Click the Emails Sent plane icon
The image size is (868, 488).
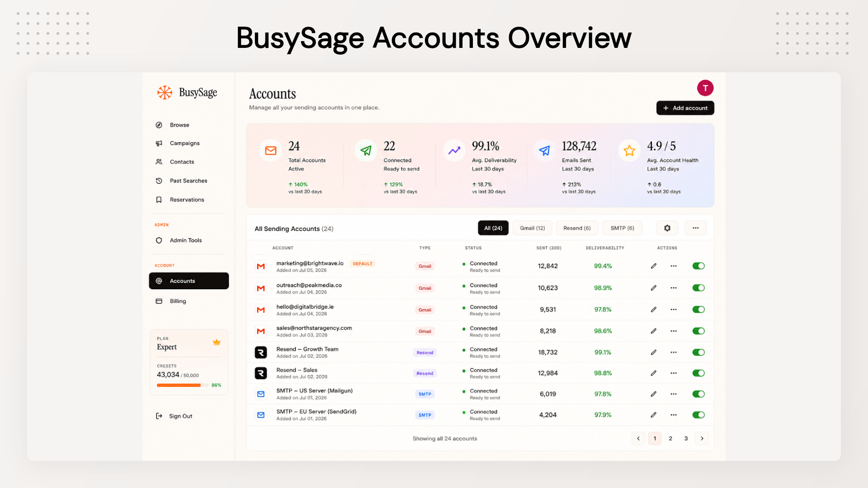(x=544, y=150)
